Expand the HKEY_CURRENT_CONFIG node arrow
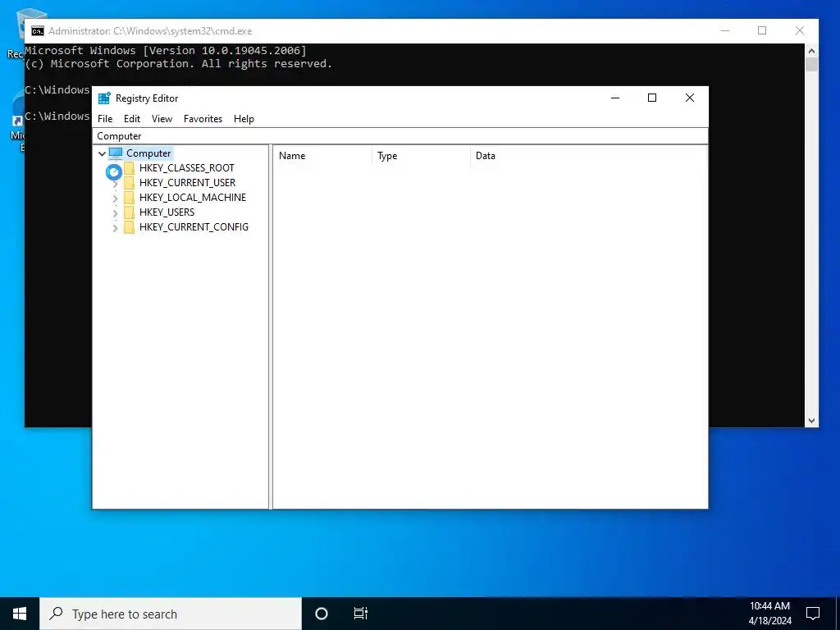The width and height of the screenshot is (840, 630). pos(115,228)
